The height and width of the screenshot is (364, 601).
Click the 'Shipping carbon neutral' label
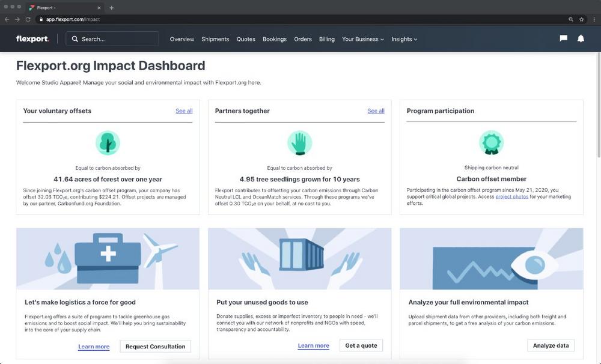click(492, 168)
